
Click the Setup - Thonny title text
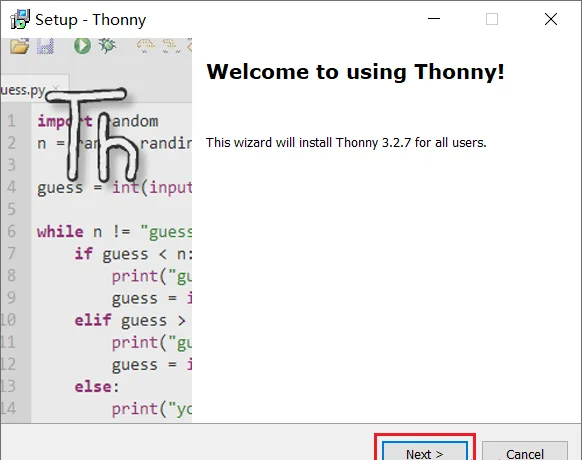coord(91,20)
